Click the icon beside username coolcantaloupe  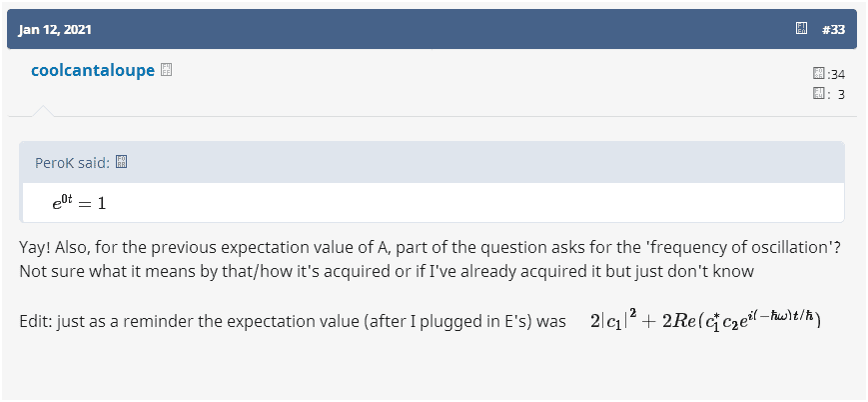click(167, 71)
